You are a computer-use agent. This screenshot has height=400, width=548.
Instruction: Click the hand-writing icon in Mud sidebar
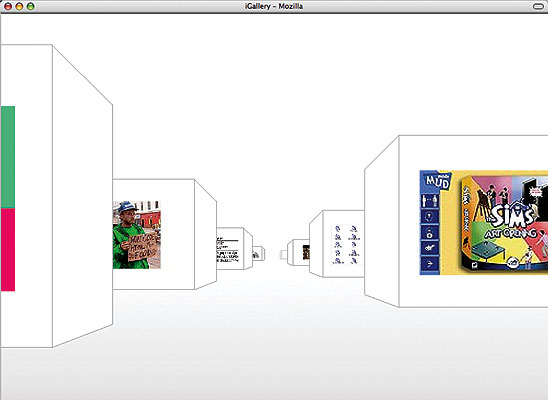click(430, 248)
